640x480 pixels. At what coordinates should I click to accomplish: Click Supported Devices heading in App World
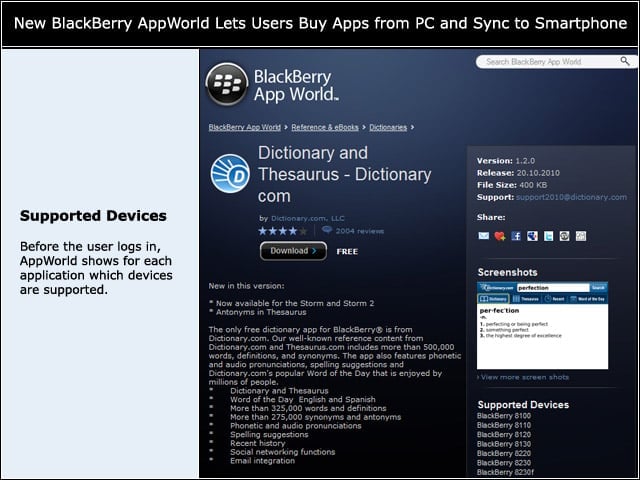[523, 404]
